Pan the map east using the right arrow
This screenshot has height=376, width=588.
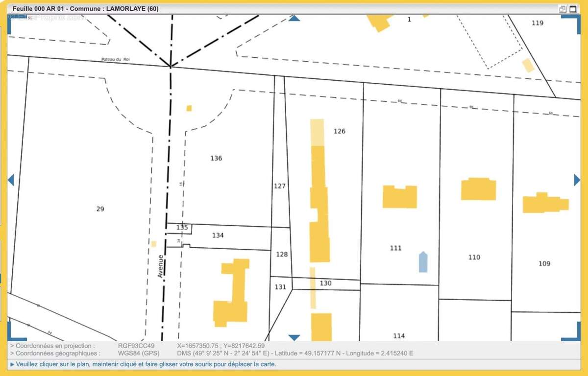click(x=577, y=180)
